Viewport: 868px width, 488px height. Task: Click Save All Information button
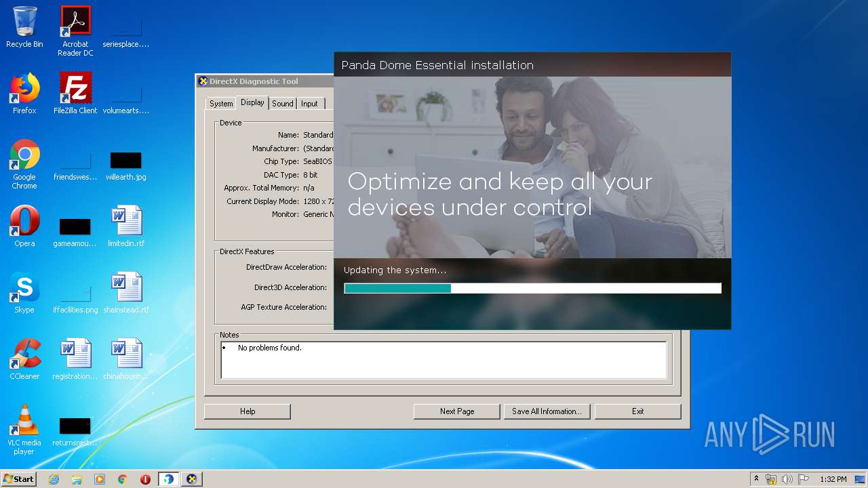click(x=547, y=411)
